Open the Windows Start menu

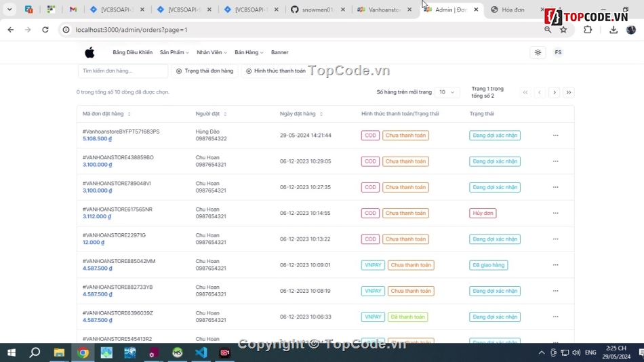(x=12, y=353)
